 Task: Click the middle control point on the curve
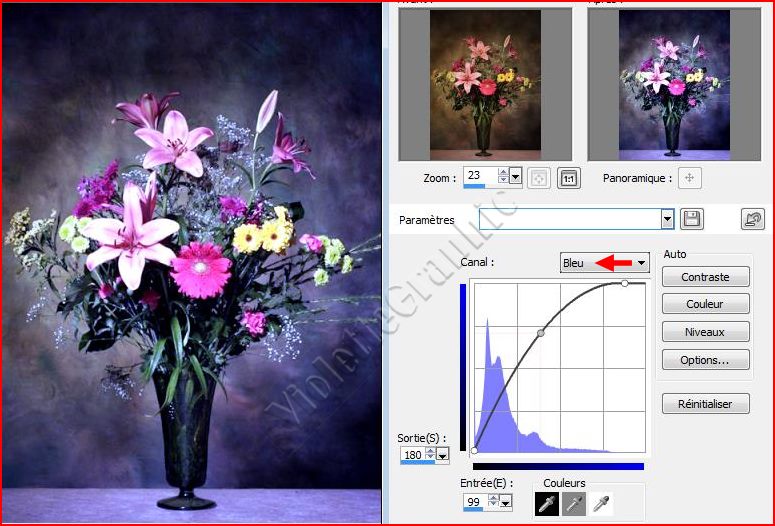pos(541,332)
